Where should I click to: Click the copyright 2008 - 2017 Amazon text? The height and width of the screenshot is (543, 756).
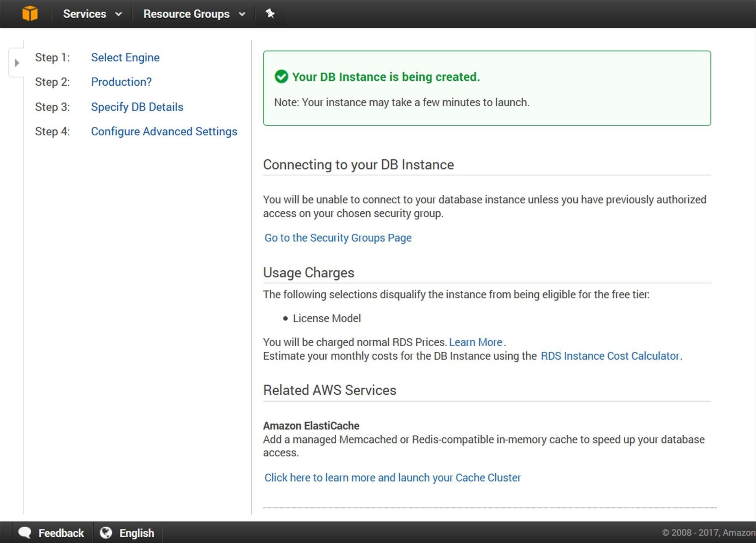coord(709,532)
